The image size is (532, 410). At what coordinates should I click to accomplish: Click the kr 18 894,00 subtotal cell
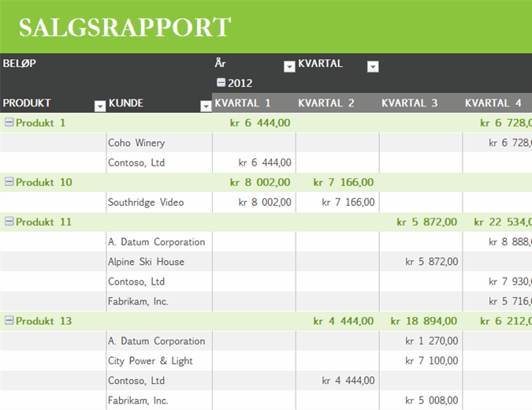click(423, 321)
